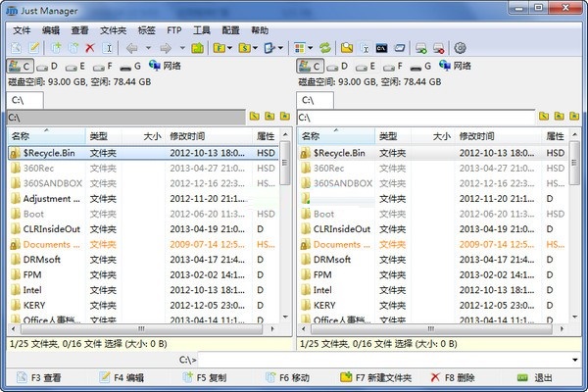Sort left panel by 修改时间 column header
This screenshot has width=588, height=392.
point(209,136)
